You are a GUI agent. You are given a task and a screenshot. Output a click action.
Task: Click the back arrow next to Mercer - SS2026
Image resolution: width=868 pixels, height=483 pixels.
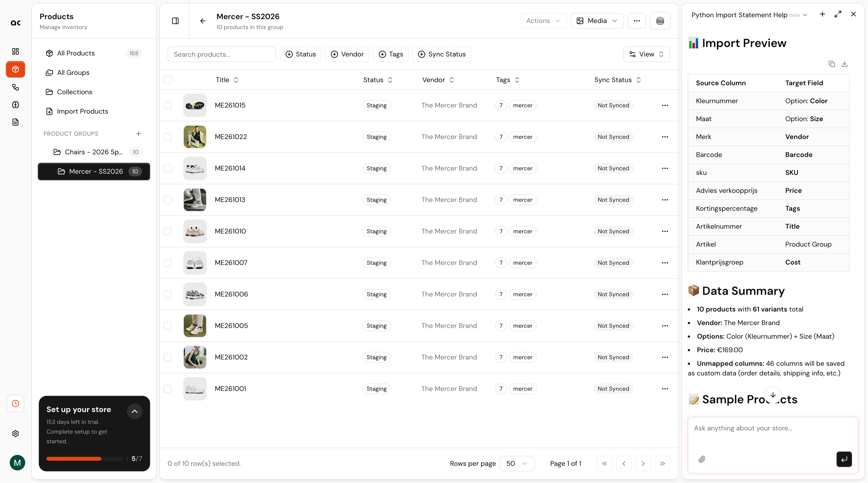pos(202,21)
